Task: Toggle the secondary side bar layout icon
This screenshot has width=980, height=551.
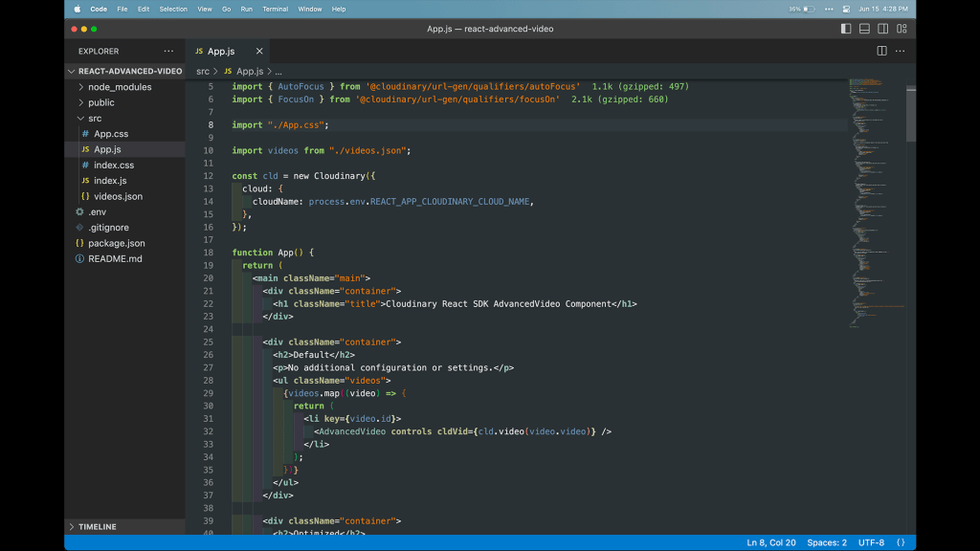Action: 883,29
